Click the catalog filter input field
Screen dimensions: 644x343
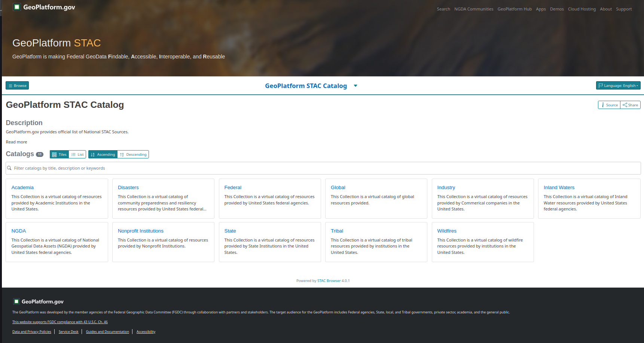(x=323, y=168)
